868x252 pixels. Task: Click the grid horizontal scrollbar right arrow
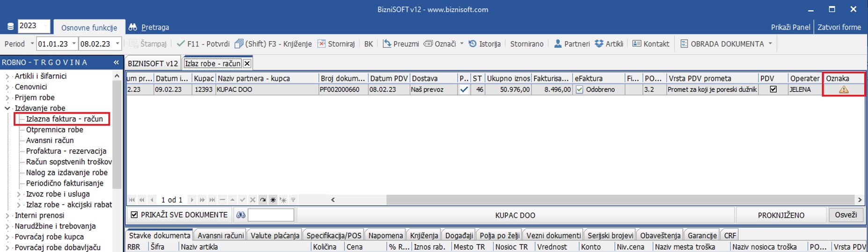coord(860,200)
